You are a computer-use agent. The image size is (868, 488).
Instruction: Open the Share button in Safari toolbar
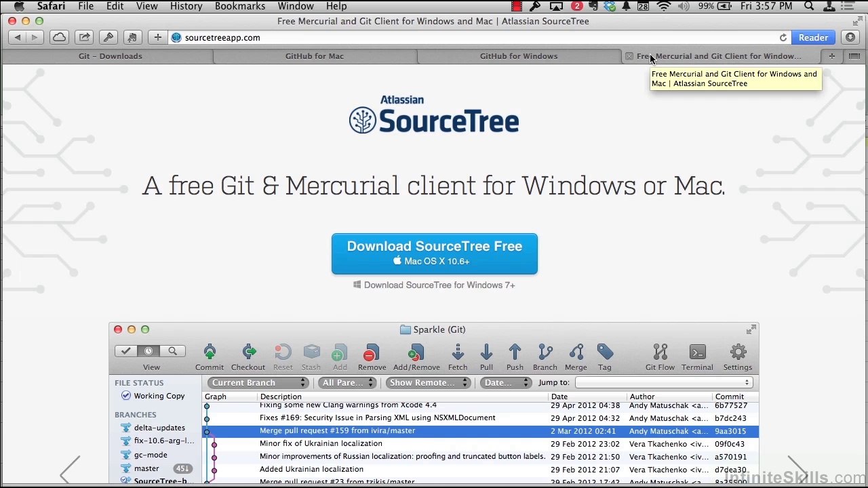click(84, 37)
